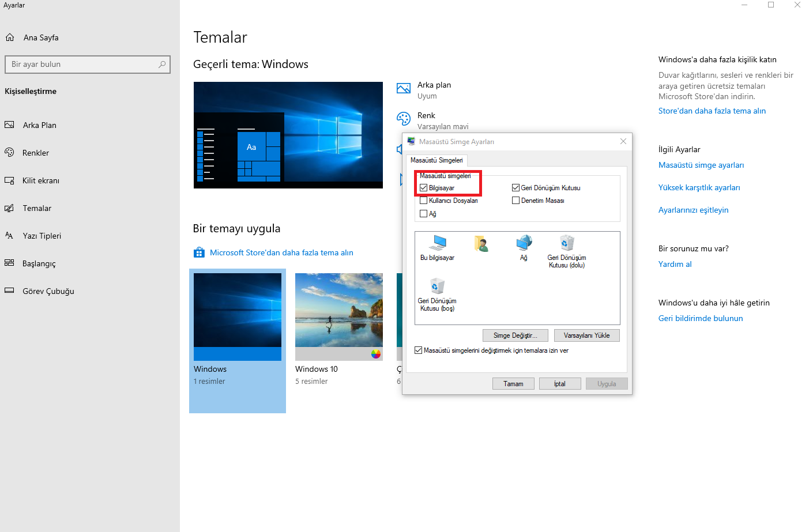This screenshot has height=532, width=809.
Task: Click Microsoft Store'dan daha fazla tema link
Action: (281, 253)
